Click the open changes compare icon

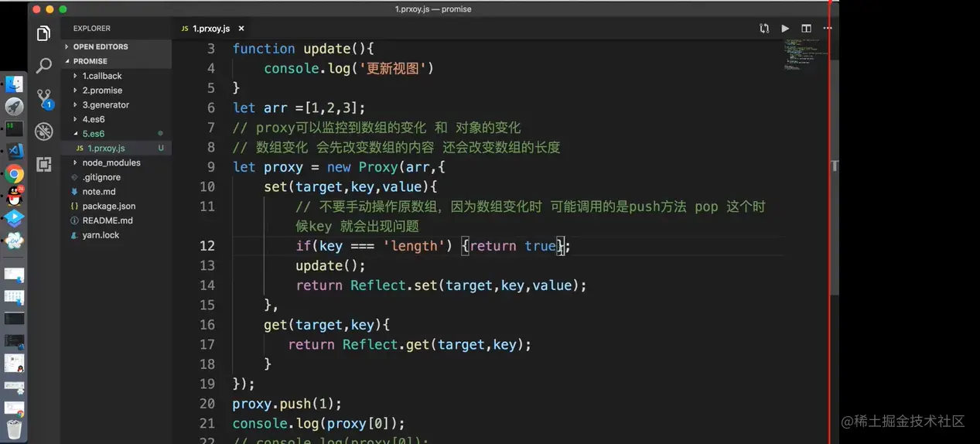pos(764,29)
